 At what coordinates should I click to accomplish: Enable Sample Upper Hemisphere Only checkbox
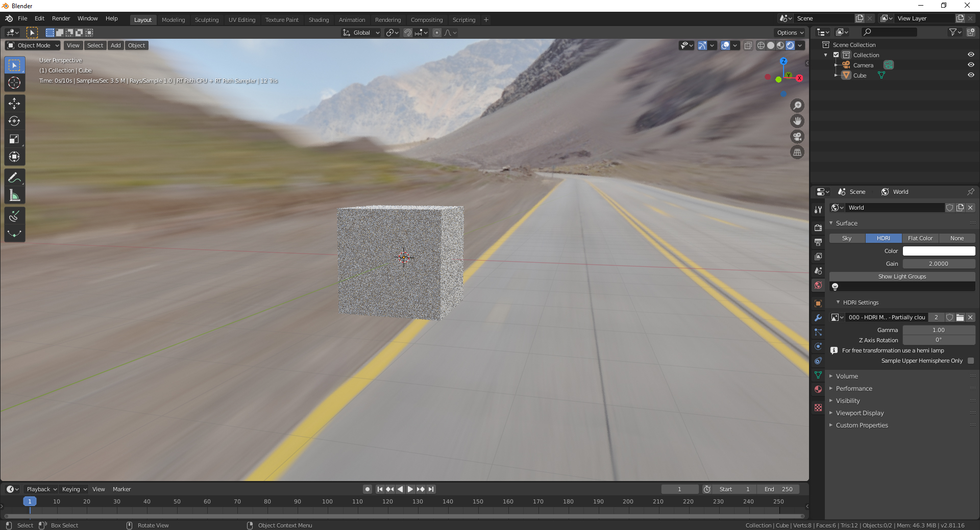coord(971,361)
